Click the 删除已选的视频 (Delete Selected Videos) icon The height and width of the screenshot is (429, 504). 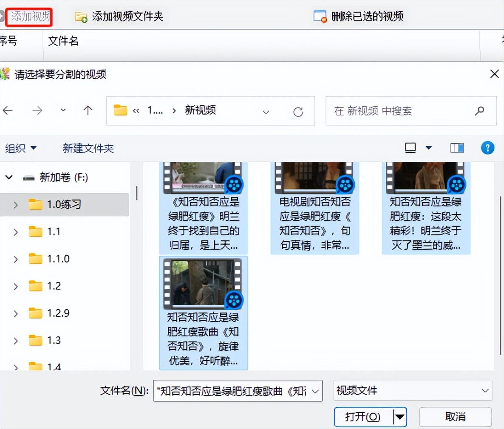[320, 17]
